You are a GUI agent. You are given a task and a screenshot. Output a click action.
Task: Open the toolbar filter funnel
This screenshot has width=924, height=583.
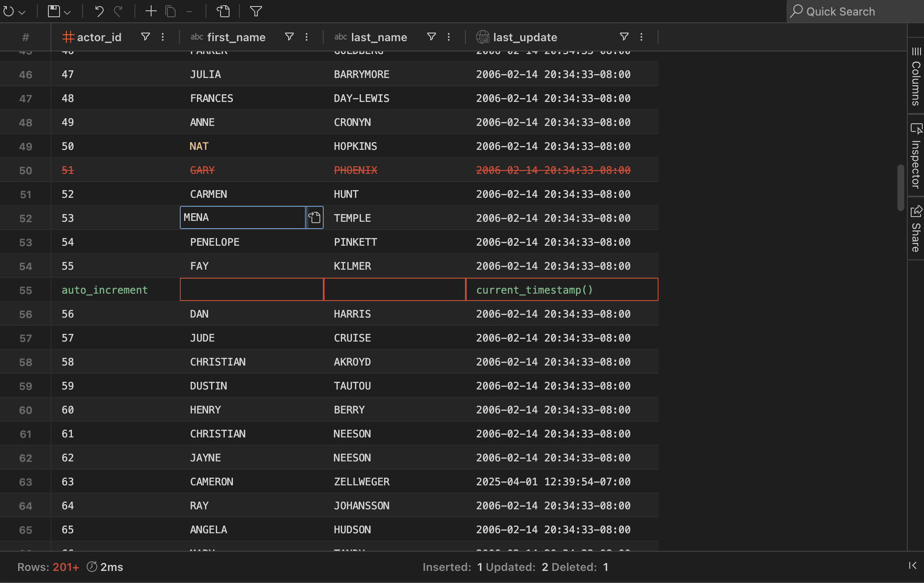256,11
